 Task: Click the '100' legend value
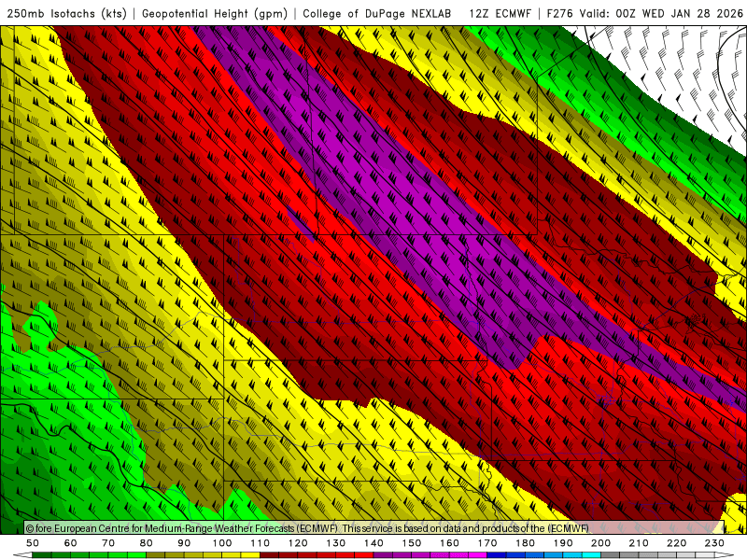[222, 543]
